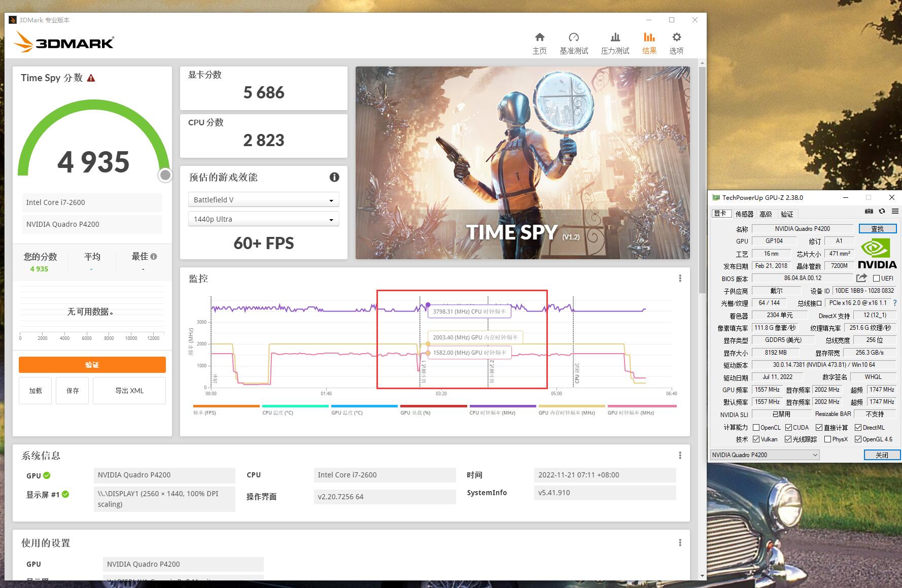Open the 1440p Ultra resolution dropdown
The width and height of the screenshot is (902, 588).
point(263,219)
